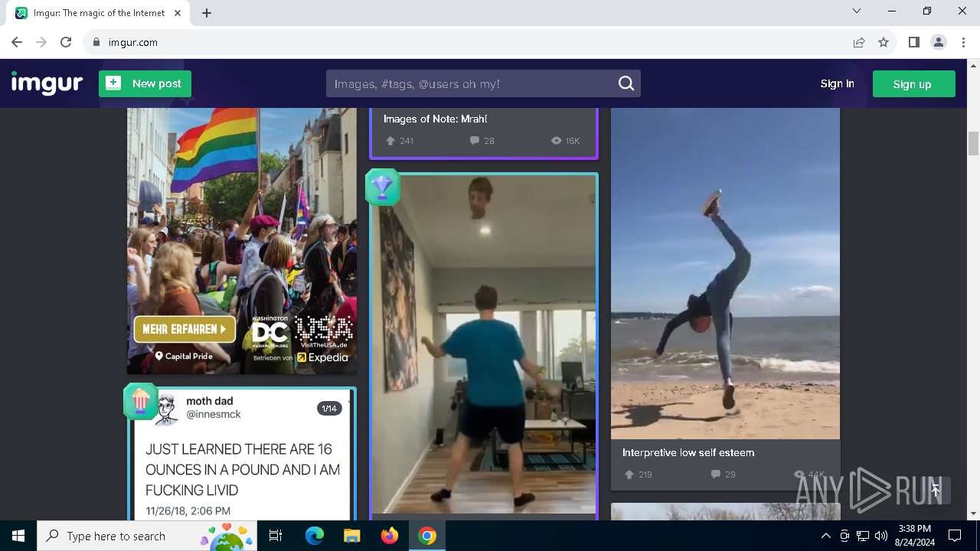Create a new post with New post button
Image resolution: width=980 pixels, height=551 pixels.
(145, 83)
